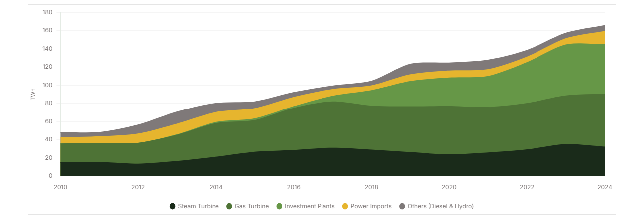This screenshot has height=218, width=644.
Task: Click the 2010 x-axis label
Action: (60, 187)
